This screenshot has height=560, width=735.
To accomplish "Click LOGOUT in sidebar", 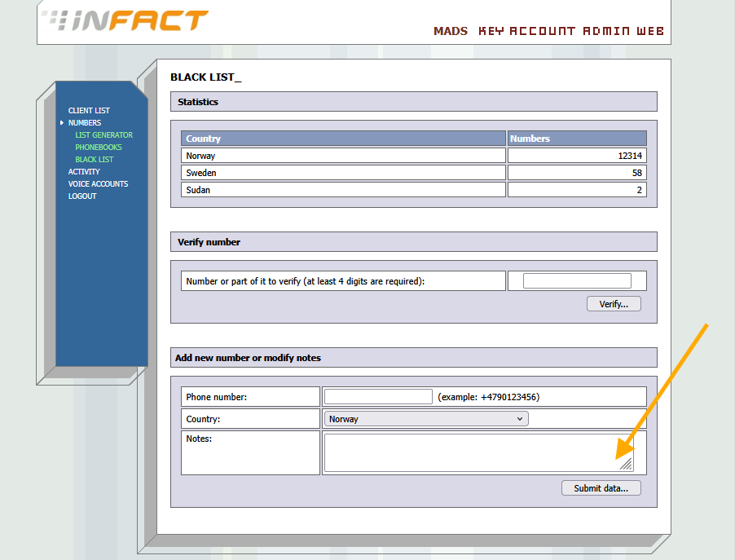I will pyautogui.click(x=82, y=196).
